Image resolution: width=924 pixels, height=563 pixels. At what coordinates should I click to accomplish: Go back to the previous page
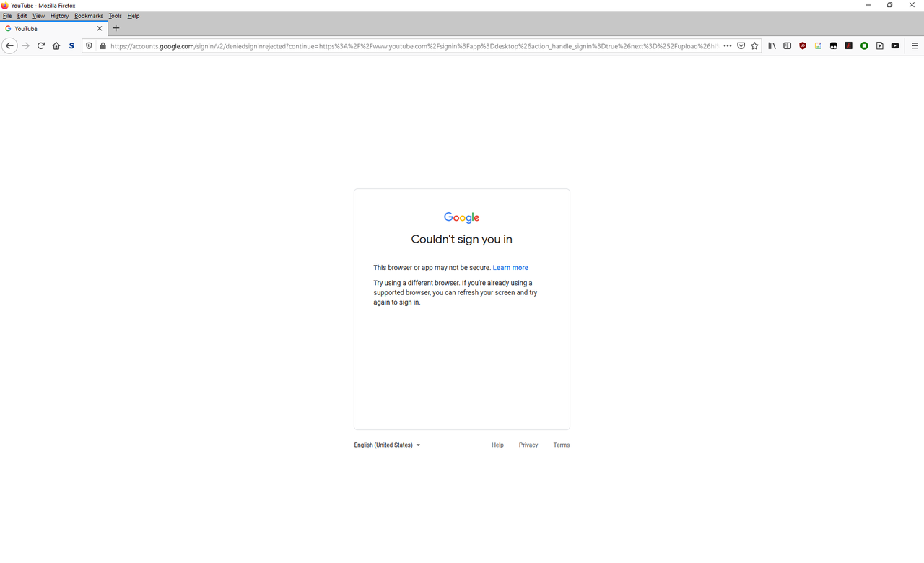pos(9,45)
